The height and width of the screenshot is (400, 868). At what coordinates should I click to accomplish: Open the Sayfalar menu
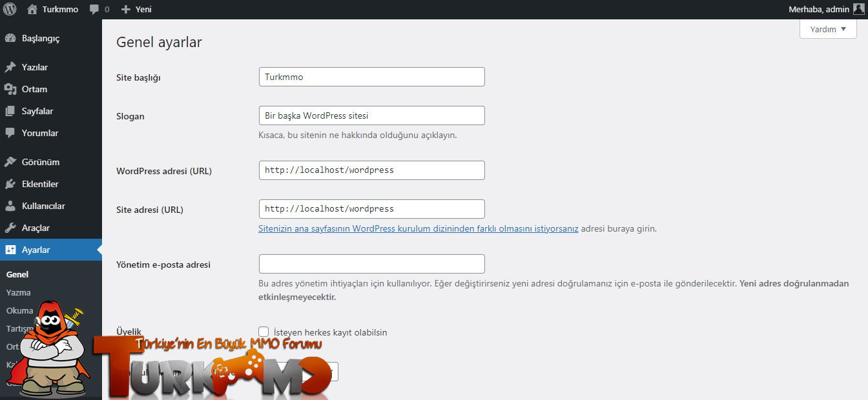(x=51, y=111)
